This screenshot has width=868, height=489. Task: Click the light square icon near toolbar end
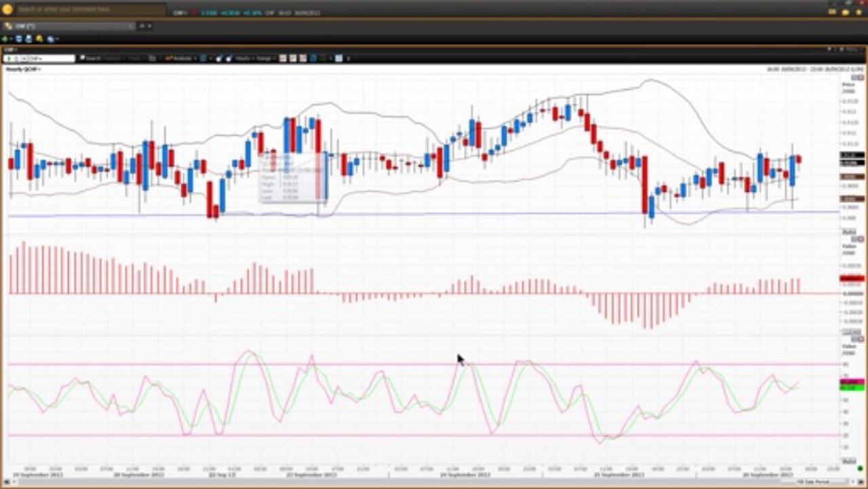339,58
